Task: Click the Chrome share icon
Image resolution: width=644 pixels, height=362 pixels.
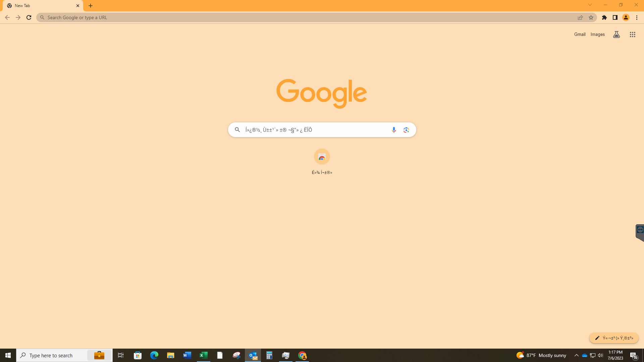Action: tap(580, 17)
